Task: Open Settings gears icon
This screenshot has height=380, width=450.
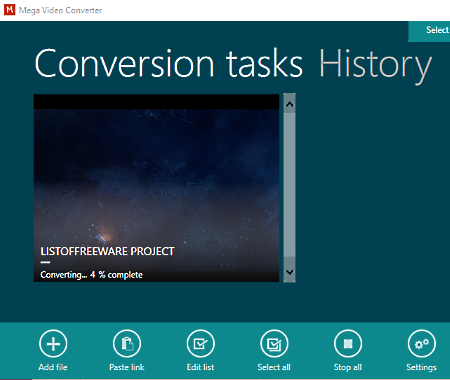Action: point(421,343)
